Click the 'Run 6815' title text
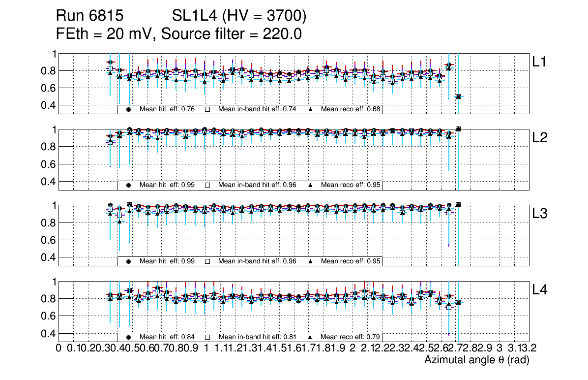The image size is (588, 380). tap(89, 16)
